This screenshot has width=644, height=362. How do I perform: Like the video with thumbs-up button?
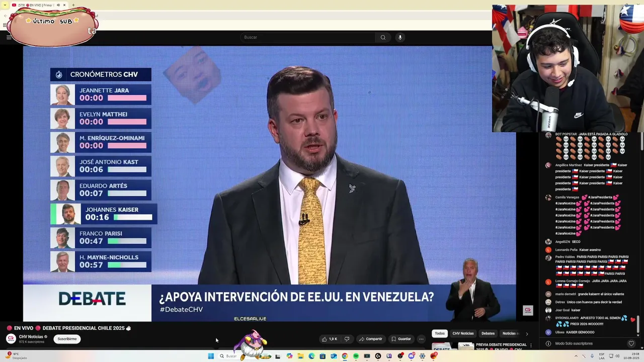[x=330, y=339]
